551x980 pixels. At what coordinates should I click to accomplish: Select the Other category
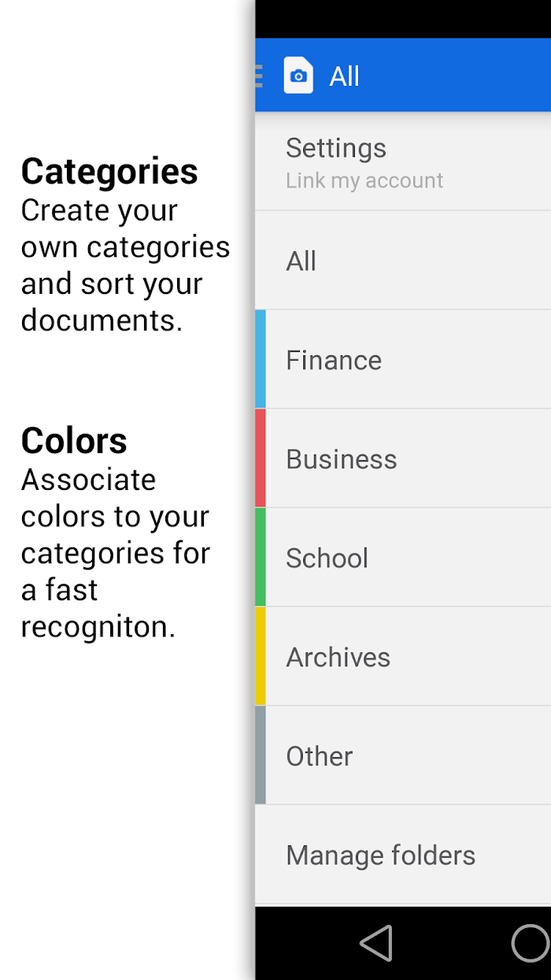319,756
